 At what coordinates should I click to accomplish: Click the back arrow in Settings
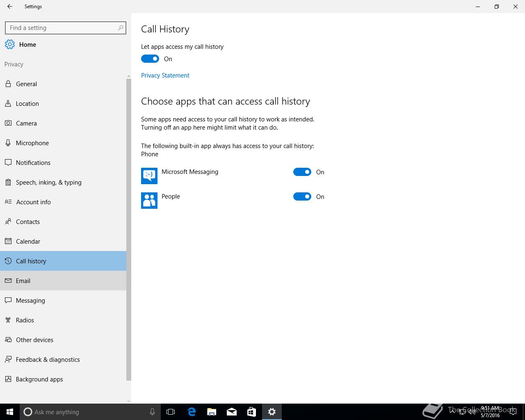10,7
